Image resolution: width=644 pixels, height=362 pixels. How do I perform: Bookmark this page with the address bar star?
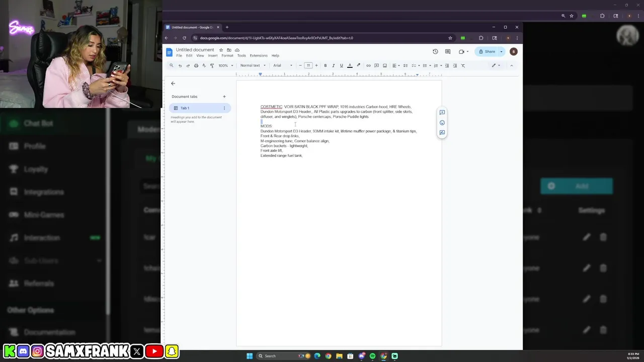(x=450, y=38)
